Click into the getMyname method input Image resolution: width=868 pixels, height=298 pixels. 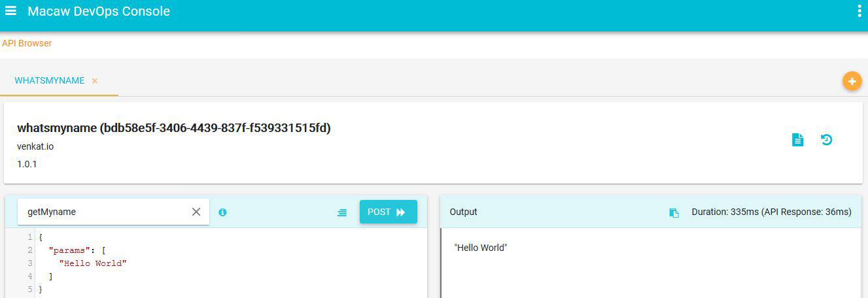pos(105,212)
